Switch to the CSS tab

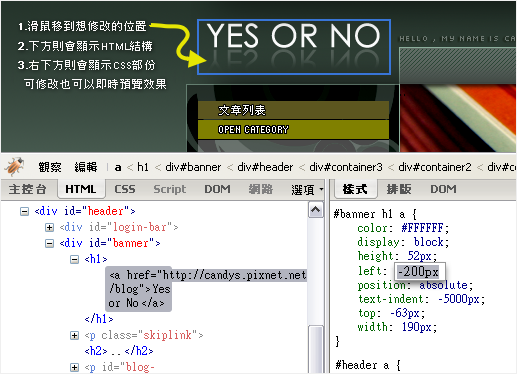point(125,189)
